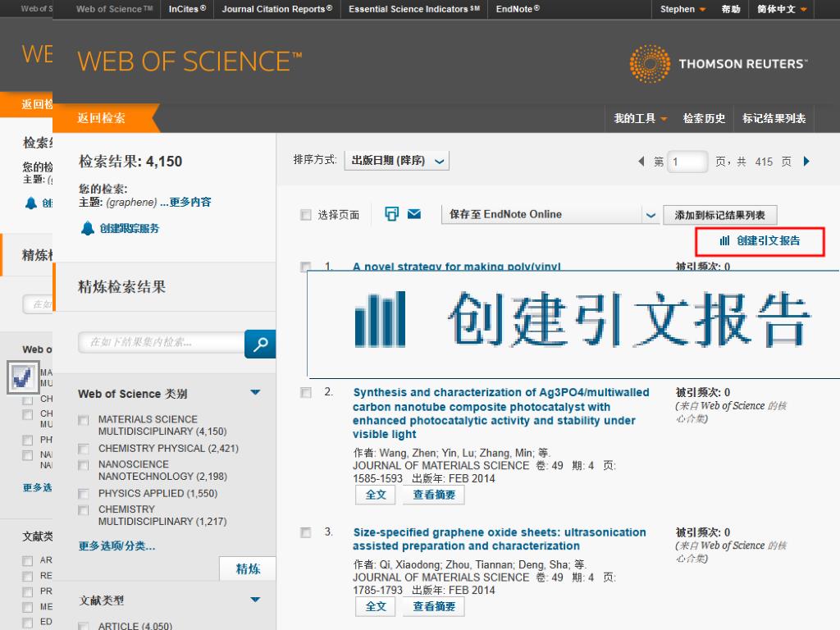The width and height of the screenshot is (840, 630).
Task: Open the 保存至 EndNote Online dropdown
Action: [550, 214]
